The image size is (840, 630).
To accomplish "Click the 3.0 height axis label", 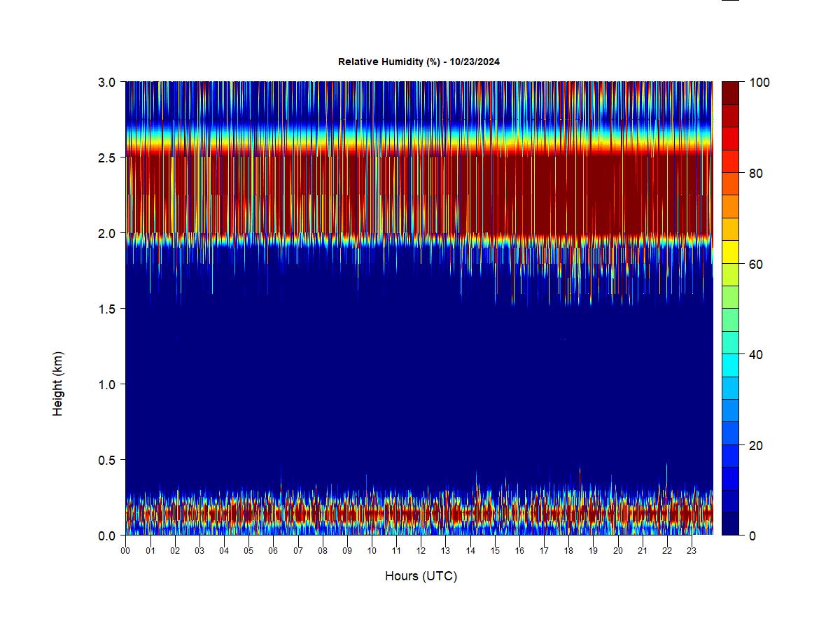I will tap(107, 82).
